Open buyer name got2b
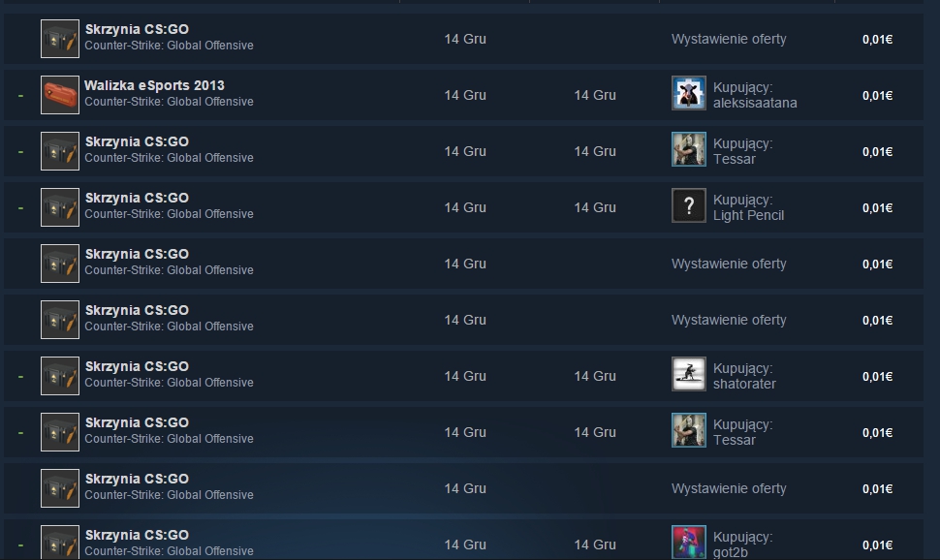 click(730, 552)
